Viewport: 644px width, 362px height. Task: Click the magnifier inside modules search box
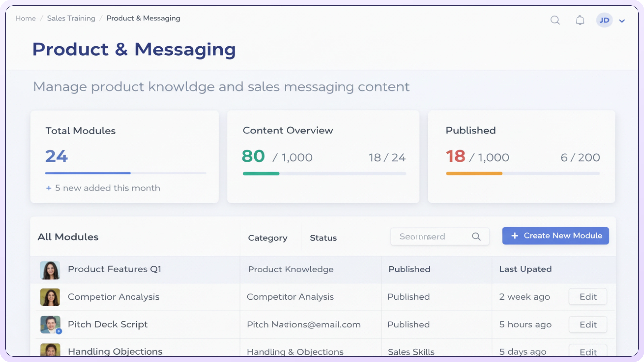click(x=476, y=236)
